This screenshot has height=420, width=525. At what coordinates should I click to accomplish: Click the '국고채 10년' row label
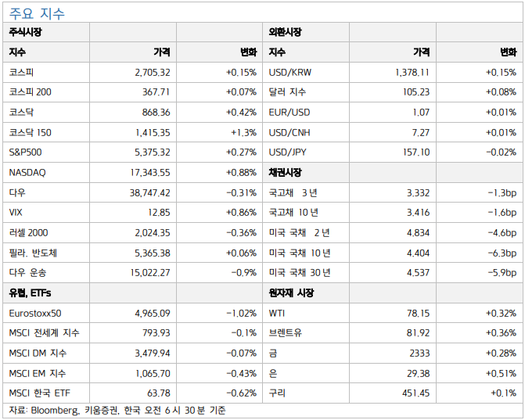293,213
